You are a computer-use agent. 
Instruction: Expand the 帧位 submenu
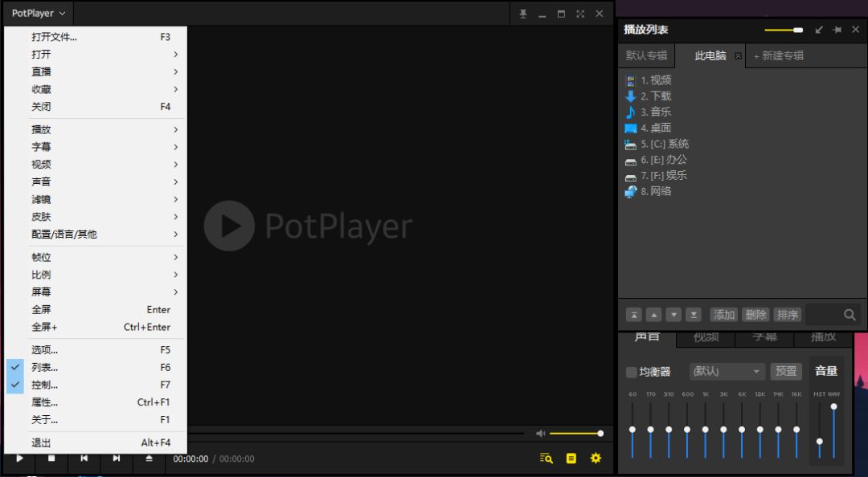click(x=96, y=257)
